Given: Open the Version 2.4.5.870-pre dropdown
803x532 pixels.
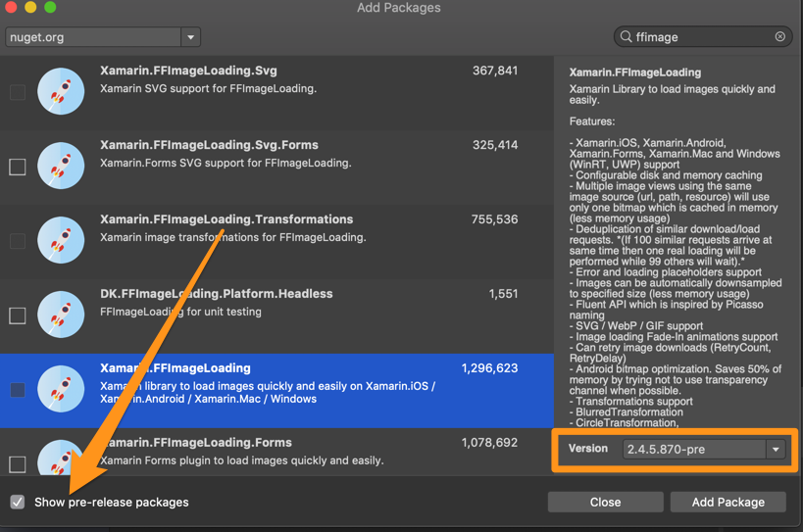Looking at the screenshot, I should point(776,450).
